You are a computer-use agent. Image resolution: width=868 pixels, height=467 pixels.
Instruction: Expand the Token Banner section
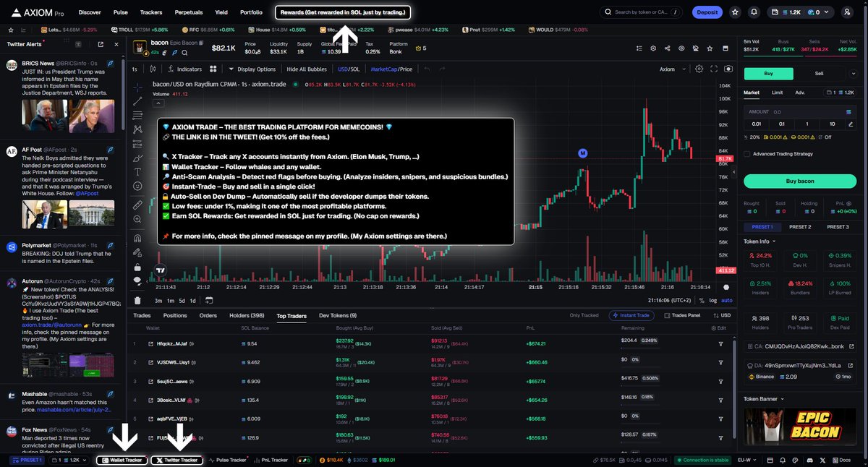click(764, 398)
